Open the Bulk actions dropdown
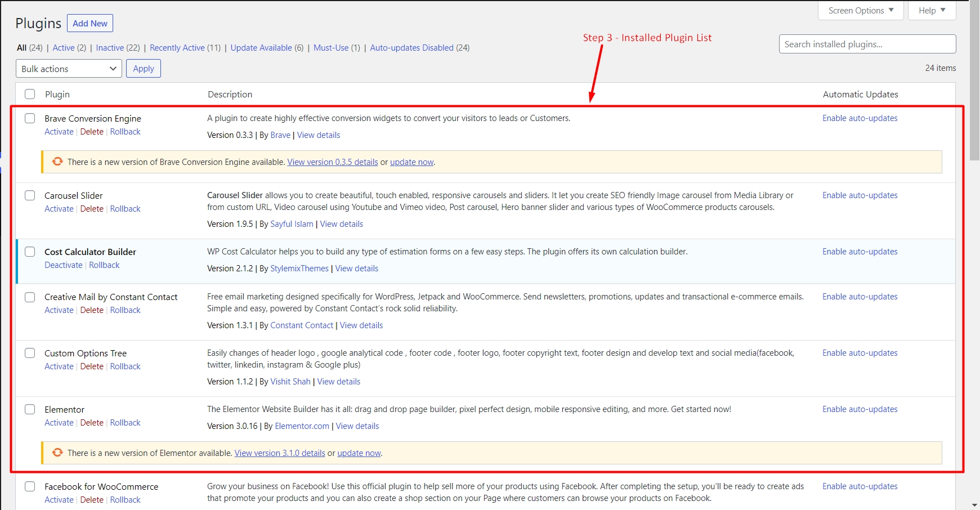 click(x=69, y=69)
